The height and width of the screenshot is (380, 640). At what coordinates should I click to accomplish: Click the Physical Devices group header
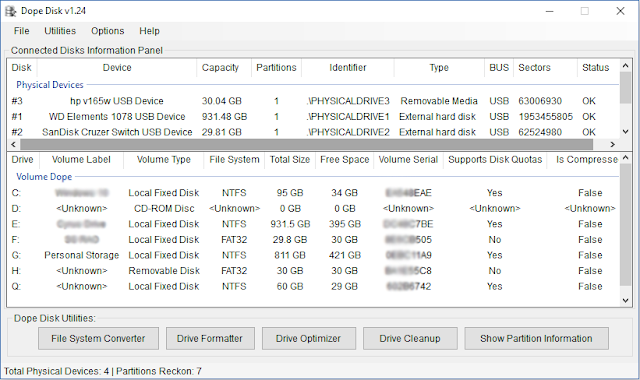(50, 85)
